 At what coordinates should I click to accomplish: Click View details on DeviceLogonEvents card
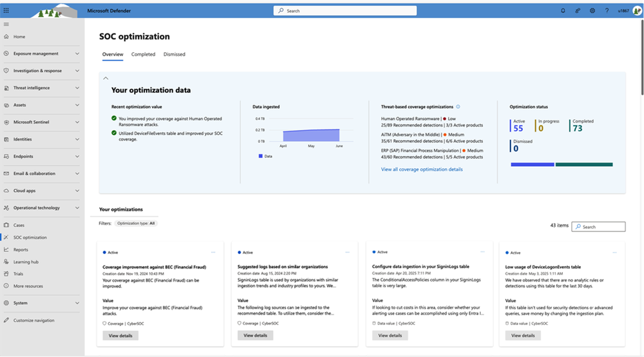[523, 335]
